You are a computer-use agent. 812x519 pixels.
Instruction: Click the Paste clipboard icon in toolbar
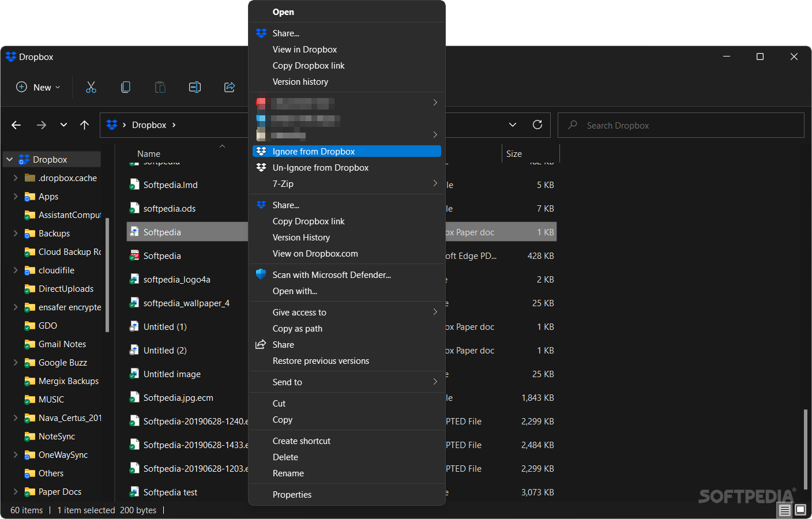click(x=160, y=87)
